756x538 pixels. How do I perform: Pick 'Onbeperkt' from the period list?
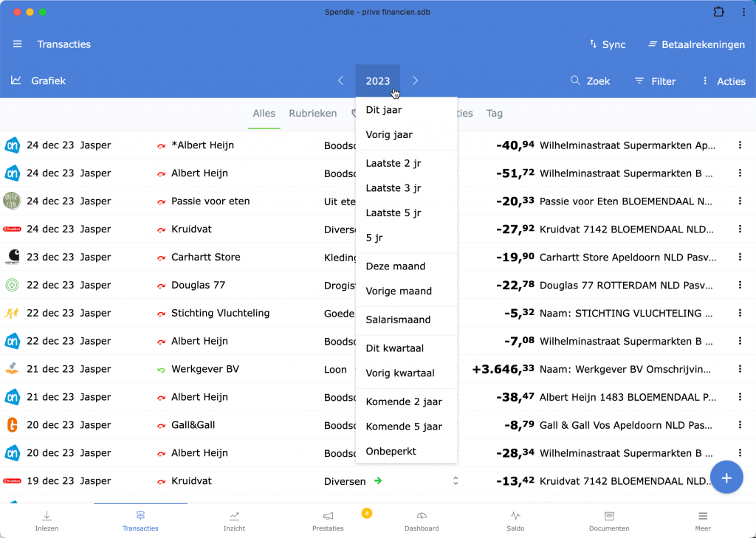[391, 451]
